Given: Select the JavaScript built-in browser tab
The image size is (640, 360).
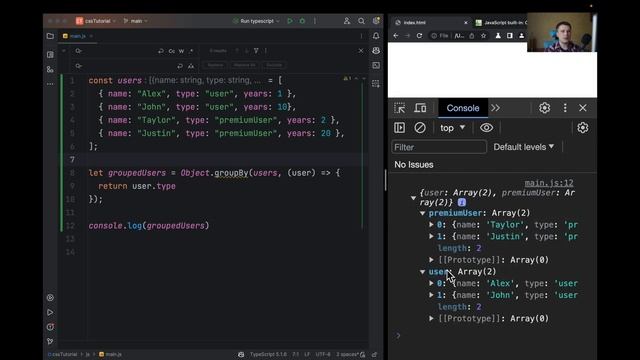Looking at the screenshot, I should pos(500,22).
